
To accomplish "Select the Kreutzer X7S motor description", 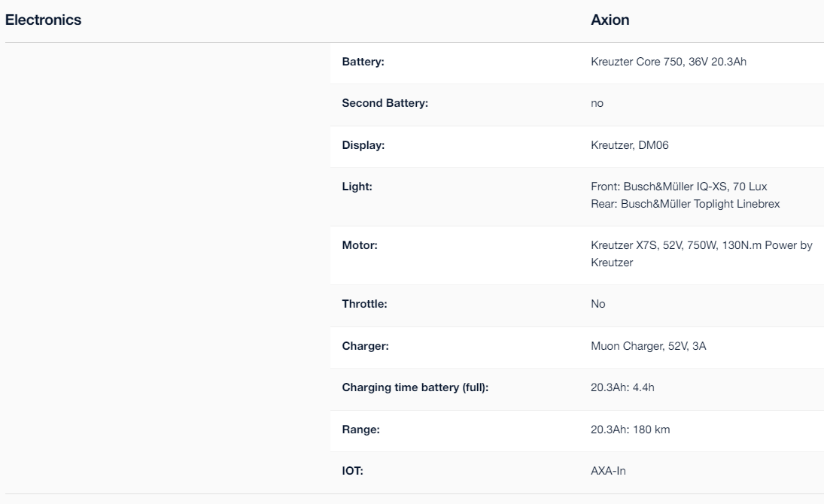I will pos(701,254).
